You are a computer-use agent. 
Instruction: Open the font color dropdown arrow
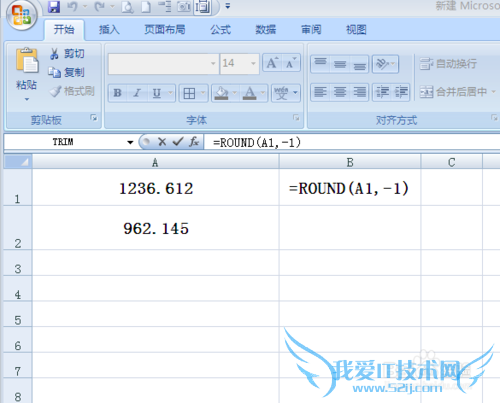point(263,93)
